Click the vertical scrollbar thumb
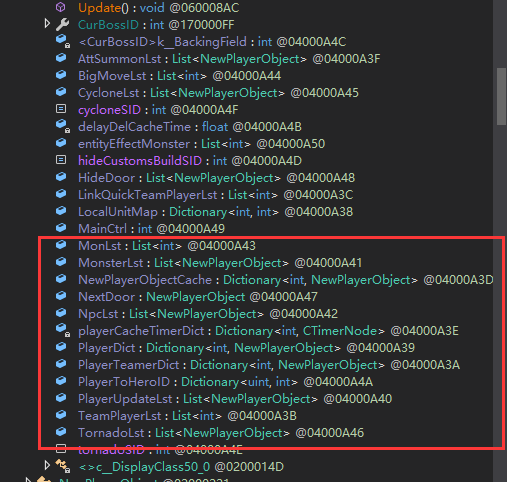This screenshot has height=482, width=507. pyautogui.click(x=502, y=96)
